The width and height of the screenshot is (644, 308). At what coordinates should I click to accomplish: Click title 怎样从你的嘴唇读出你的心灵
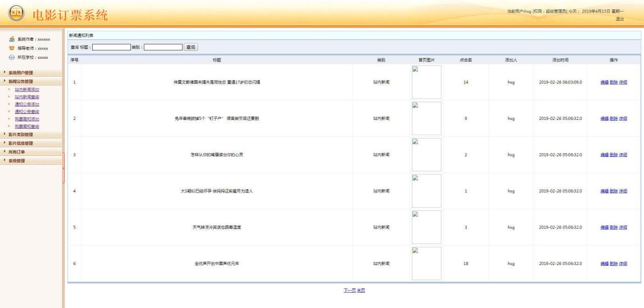[217, 155]
